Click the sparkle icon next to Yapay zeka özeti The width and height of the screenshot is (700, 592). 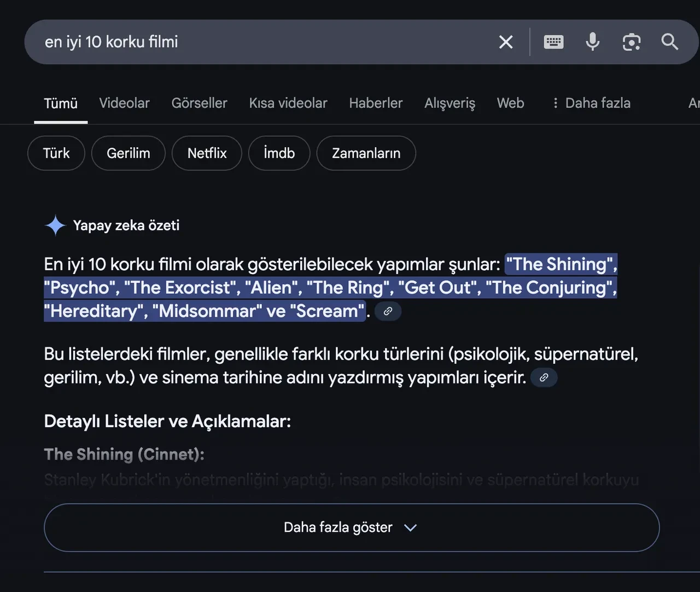pos(55,225)
